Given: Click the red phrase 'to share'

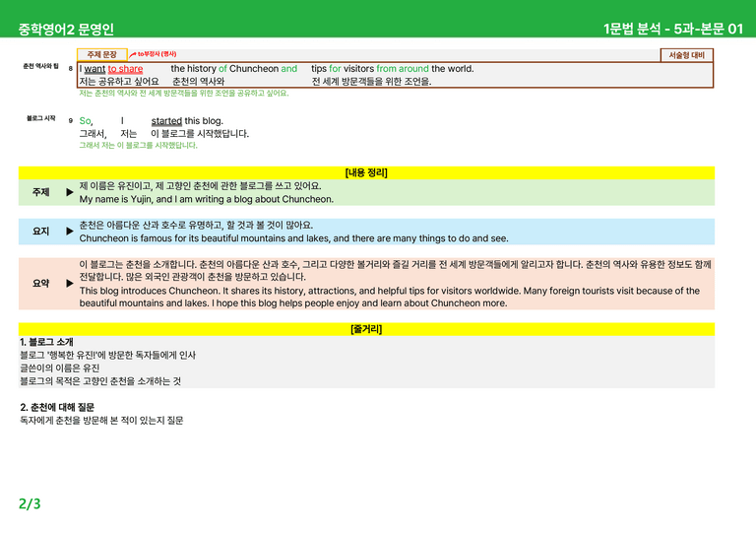Looking at the screenshot, I should 125,69.
